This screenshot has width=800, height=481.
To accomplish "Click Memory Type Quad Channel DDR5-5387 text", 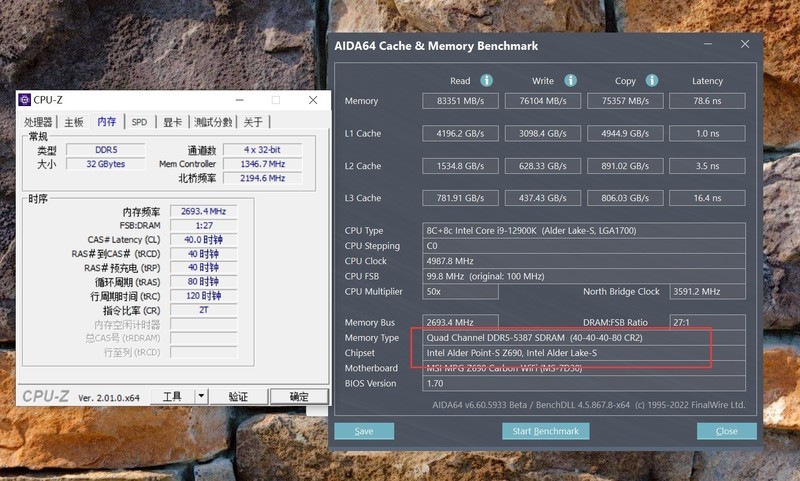I will [x=534, y=338].
